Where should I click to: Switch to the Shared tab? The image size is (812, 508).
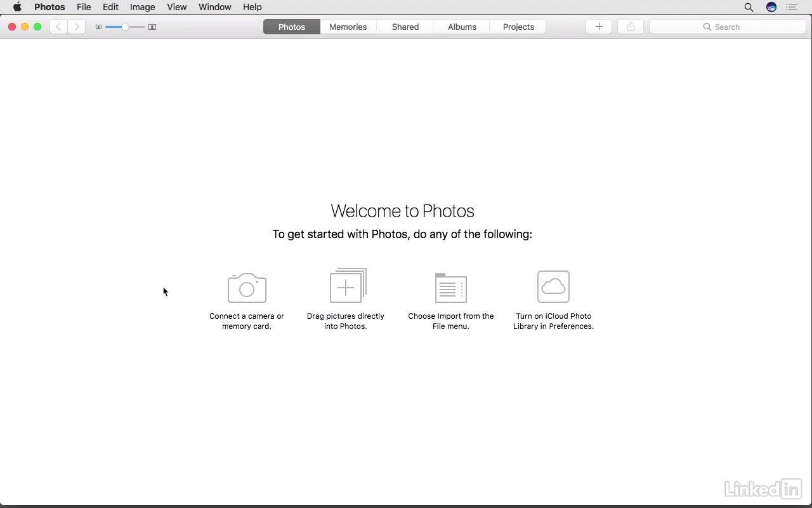point(405,27)
